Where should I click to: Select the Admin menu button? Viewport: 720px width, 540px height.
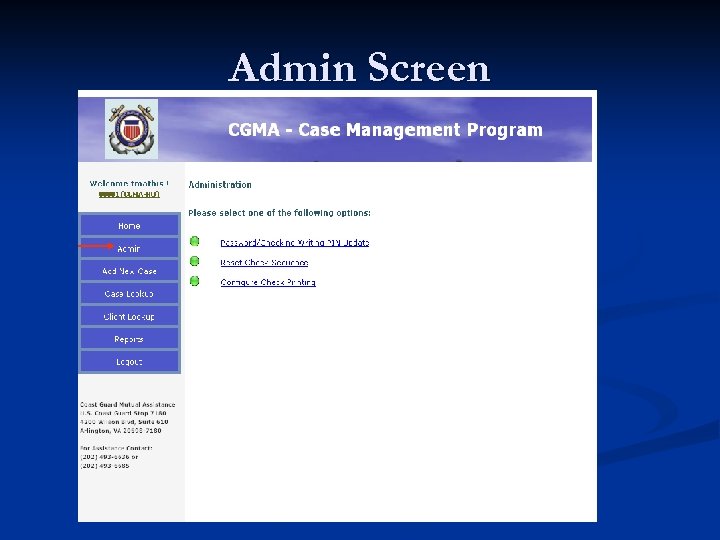(x=129, y=248)
